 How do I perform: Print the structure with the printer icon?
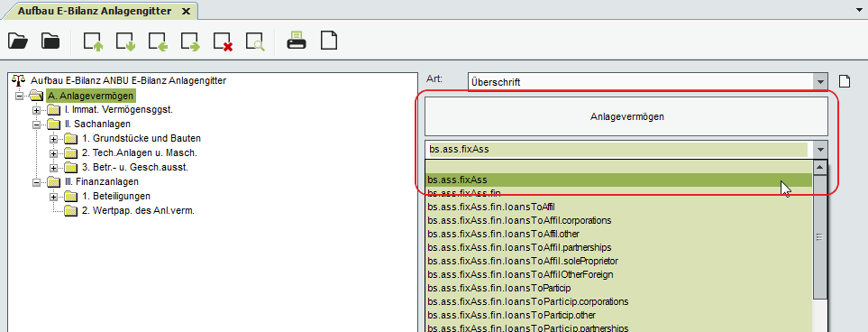point(297,41)
